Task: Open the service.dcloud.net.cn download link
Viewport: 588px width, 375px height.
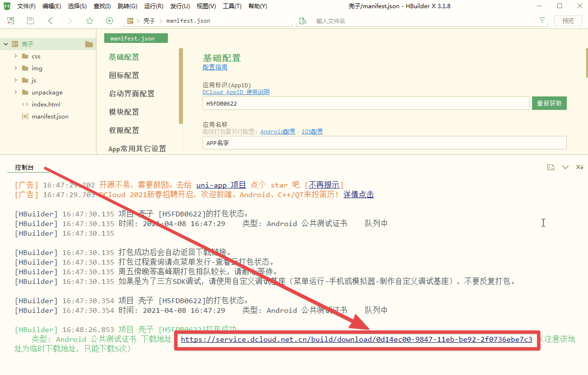Action: (x=356, y=339)
